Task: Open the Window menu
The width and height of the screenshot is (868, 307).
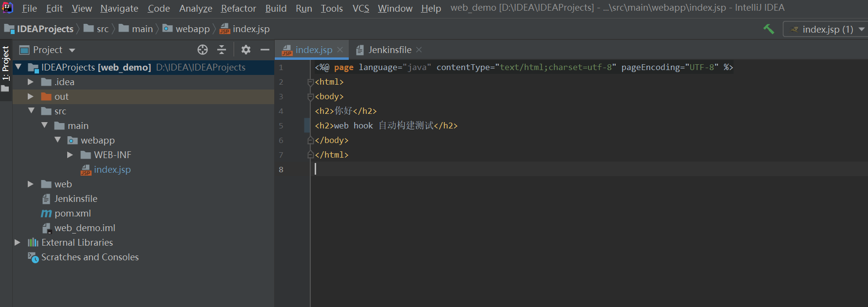Action: point(395,8)
